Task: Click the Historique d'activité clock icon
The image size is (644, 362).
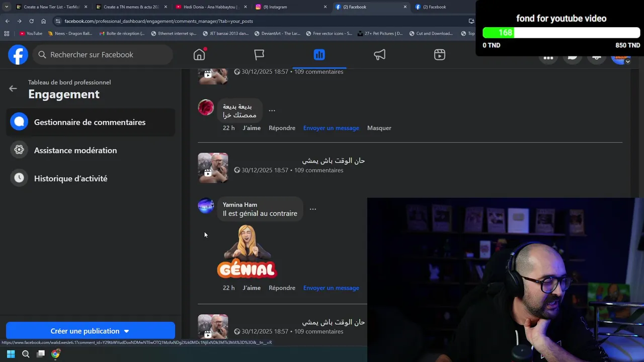Action: coord(19,178)
